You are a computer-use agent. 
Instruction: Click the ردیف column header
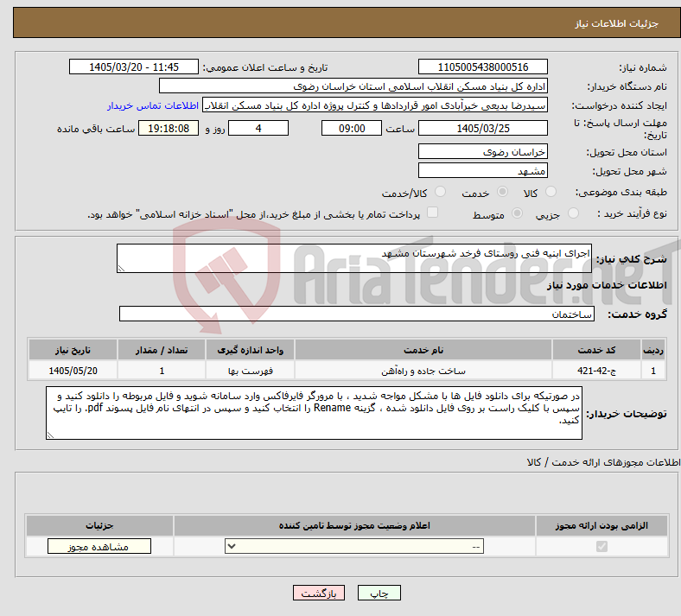tap(653, 350)
